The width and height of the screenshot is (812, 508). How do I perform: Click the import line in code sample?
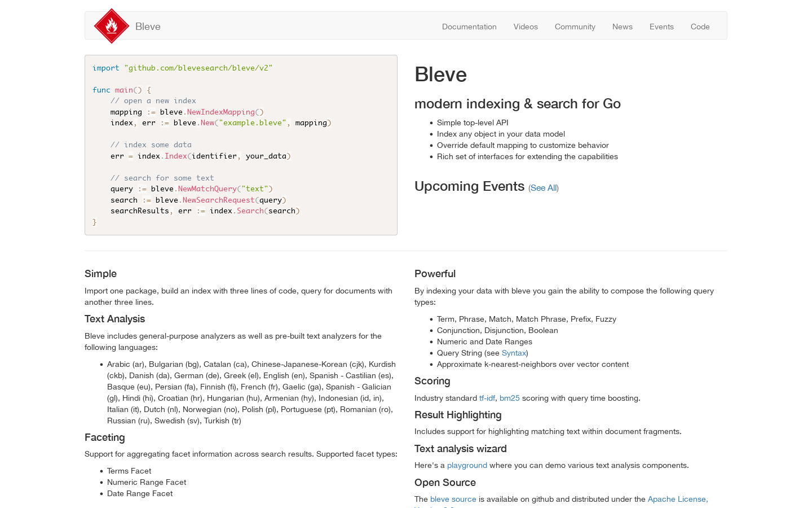point(183,68)
